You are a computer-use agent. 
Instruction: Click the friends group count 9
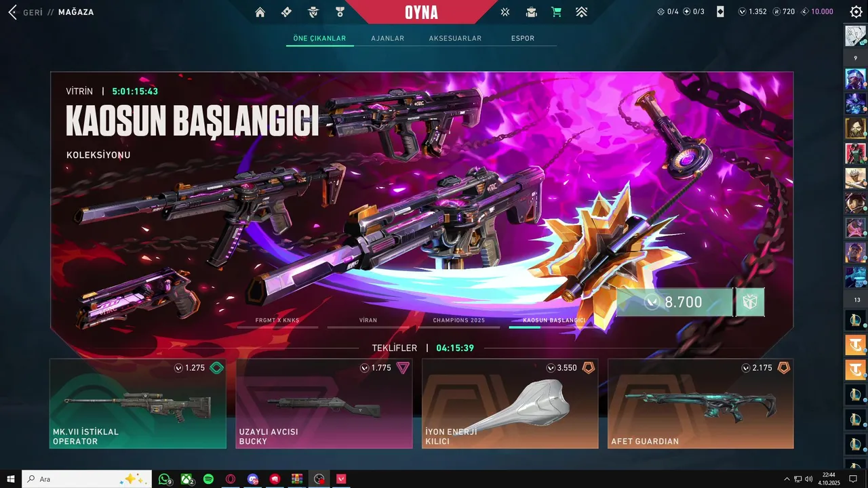click(855, 58)
